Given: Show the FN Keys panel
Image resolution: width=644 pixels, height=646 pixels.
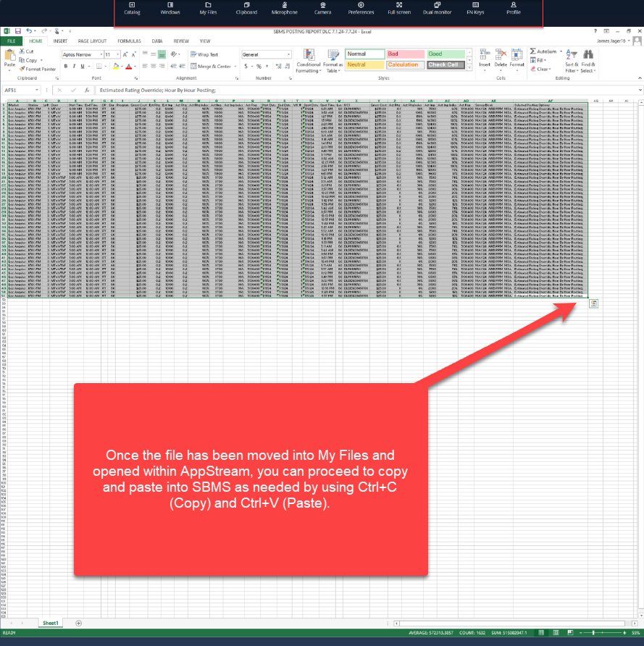Looking at the screenshot, I should (475, 8).
